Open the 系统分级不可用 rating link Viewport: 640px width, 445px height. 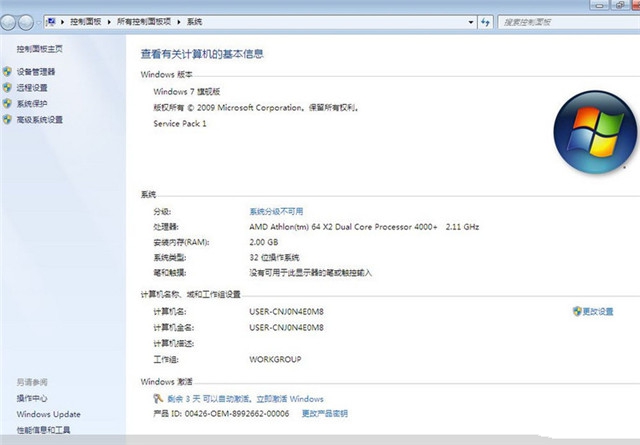276,212
